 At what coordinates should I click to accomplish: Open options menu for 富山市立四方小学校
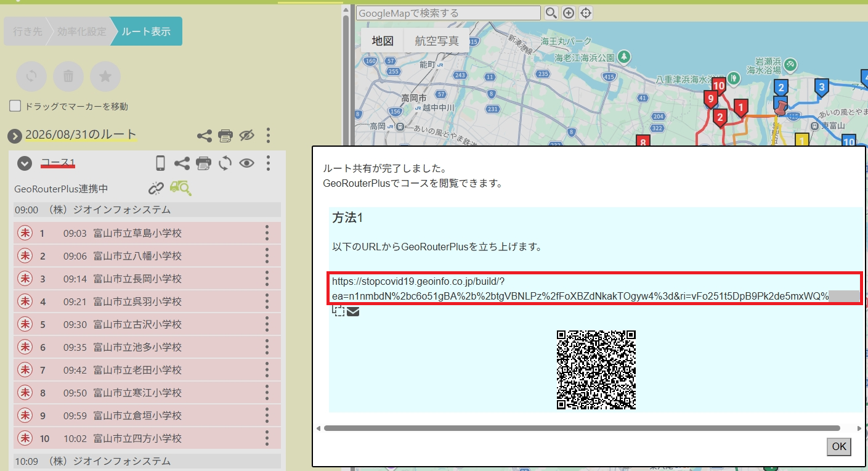coord(267,438)
